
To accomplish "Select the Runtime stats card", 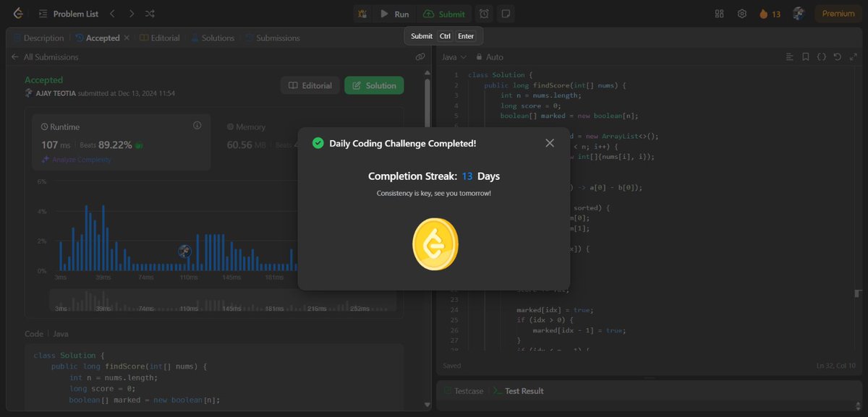I will coord(121,142).
